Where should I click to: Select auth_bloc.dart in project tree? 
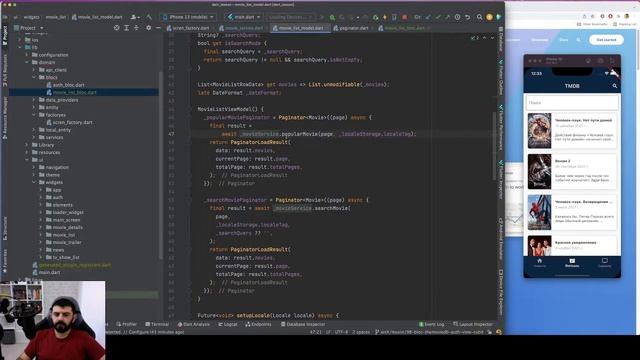click(65, 85)
